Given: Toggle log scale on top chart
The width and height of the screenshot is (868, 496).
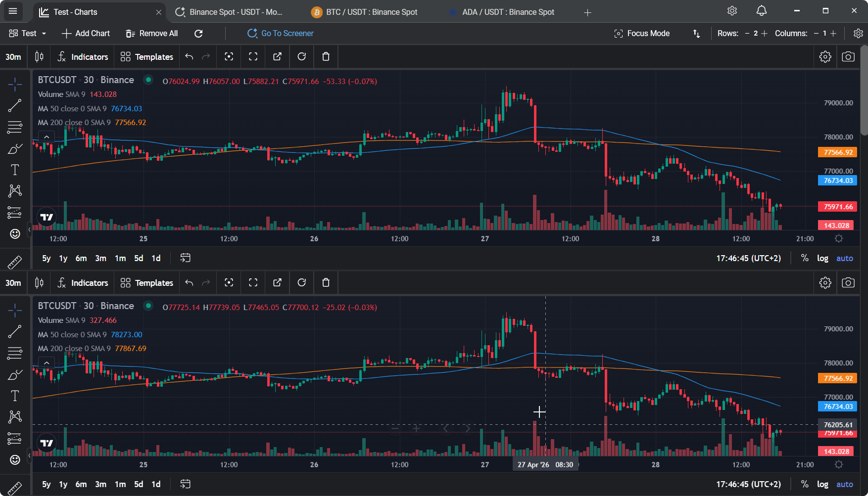Looking at the screenshot, I should (x=822, y=258).
